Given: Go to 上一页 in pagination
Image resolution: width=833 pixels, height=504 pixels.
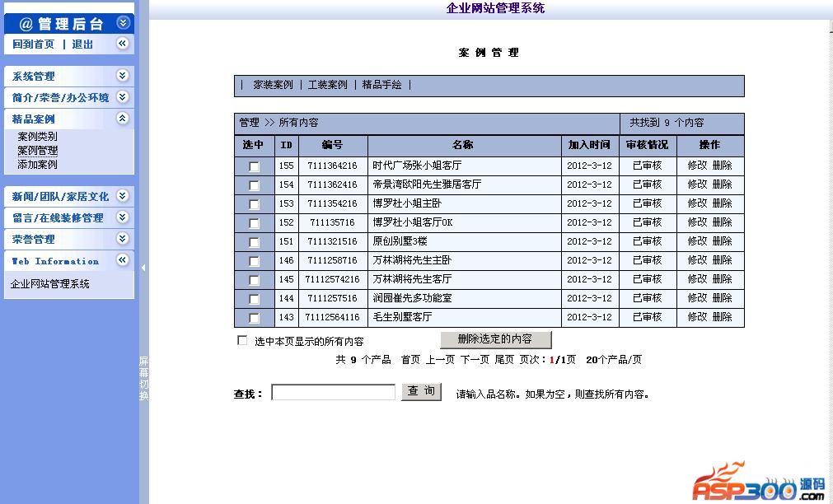Looking at the screenshot, I should click(x=440, y=360).
